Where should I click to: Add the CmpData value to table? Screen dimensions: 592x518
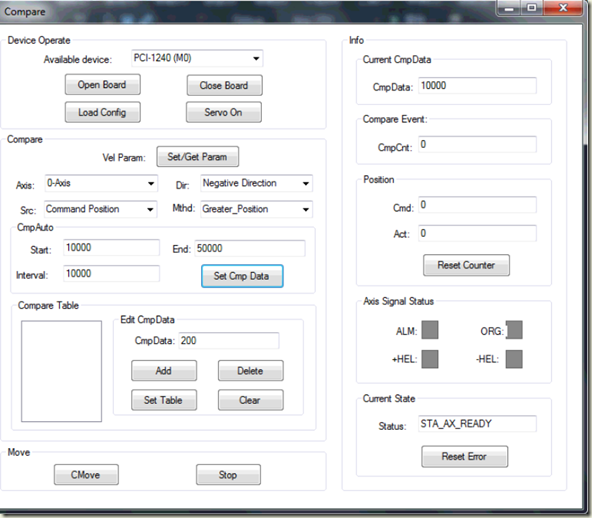point(164,371)
